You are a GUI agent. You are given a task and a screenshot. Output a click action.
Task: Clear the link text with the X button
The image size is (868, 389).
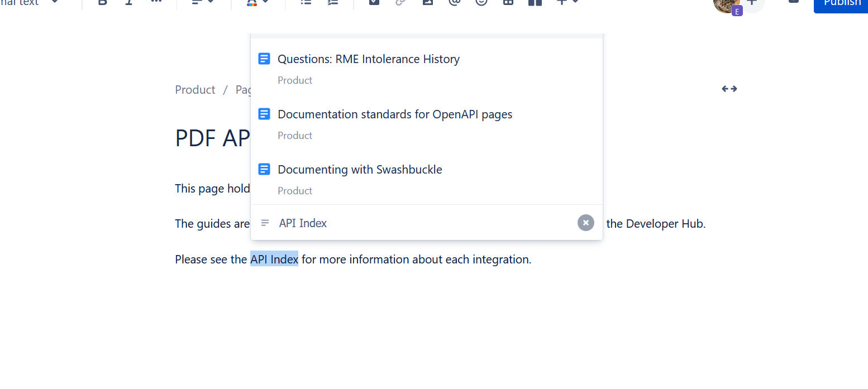click(x=585, y=223)
